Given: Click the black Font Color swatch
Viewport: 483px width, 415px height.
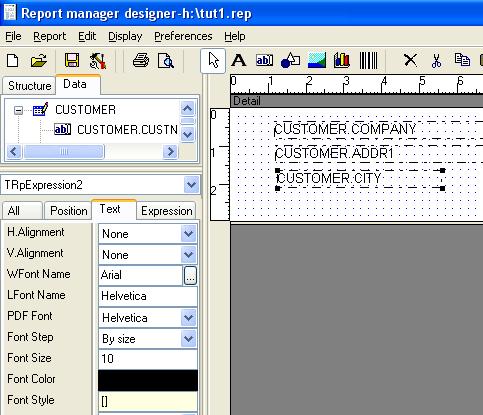Looking at the screenshot, I should (148, 380).
